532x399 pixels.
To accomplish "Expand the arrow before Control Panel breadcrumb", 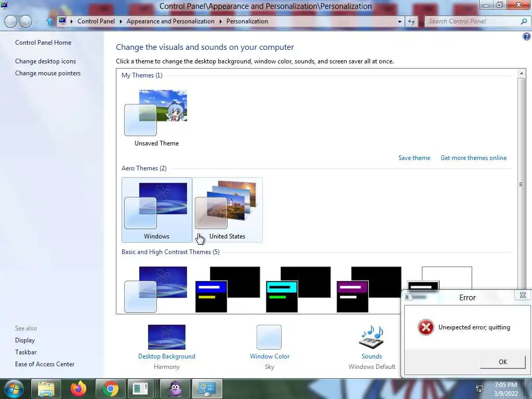I will 72,21.
